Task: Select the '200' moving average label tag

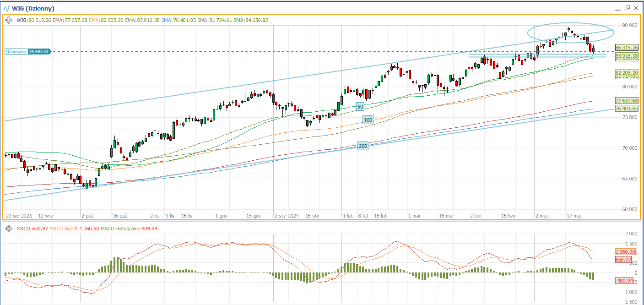Action: 363,146
